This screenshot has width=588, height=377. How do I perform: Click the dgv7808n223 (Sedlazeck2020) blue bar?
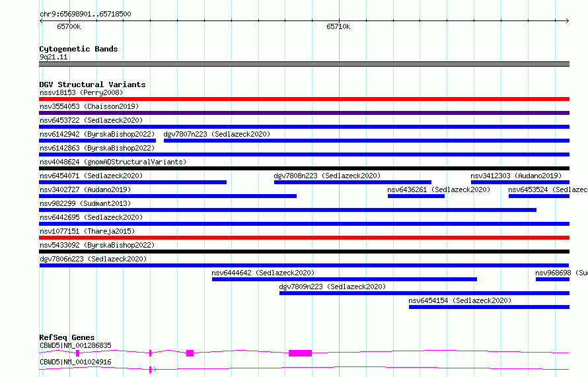pyautogui.click(x=353, y=182)
